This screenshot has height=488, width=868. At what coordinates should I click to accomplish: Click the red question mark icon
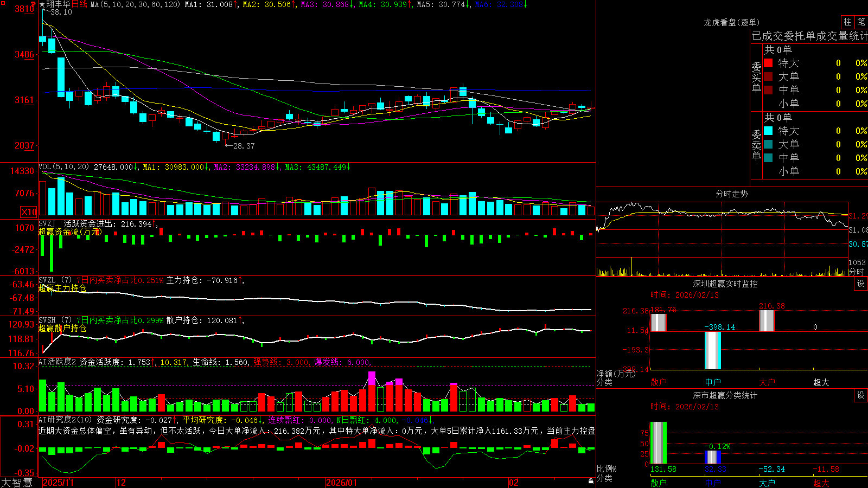pyautogui.click(x=33, y=3)
